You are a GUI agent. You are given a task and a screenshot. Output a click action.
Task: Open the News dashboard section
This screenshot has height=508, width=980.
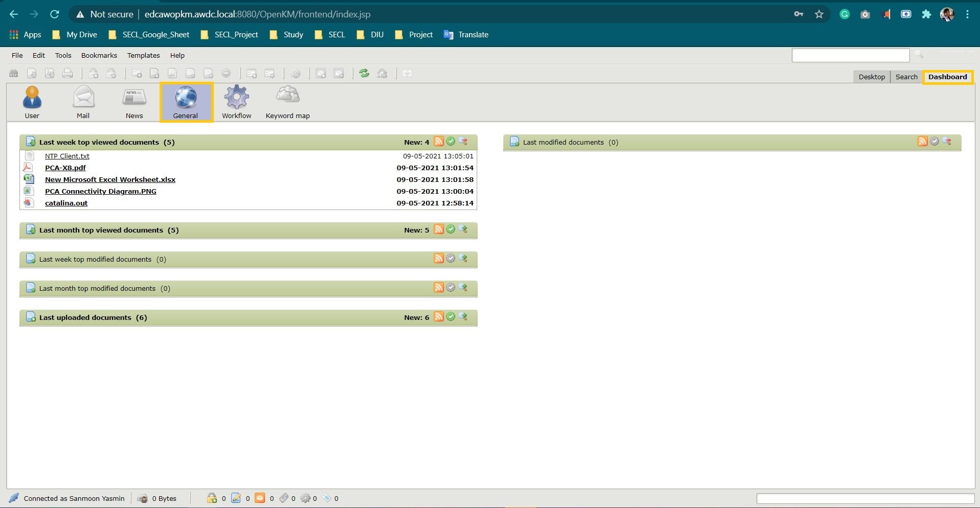(134, 102)
